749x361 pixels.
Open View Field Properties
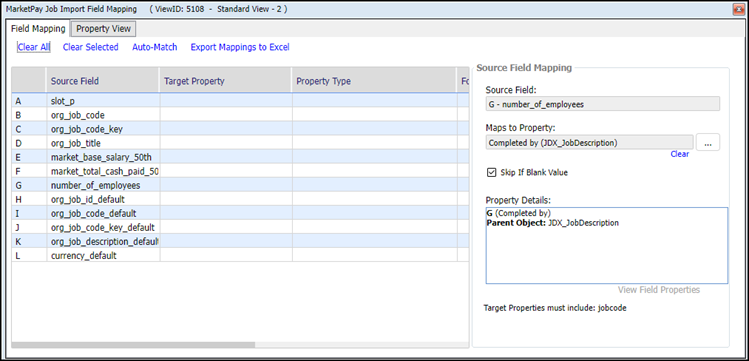[x=659, y=290]
